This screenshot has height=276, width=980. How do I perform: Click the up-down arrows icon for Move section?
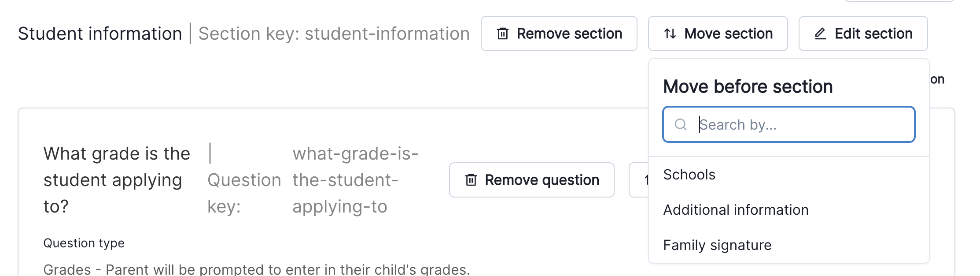[x=670, y=34]
